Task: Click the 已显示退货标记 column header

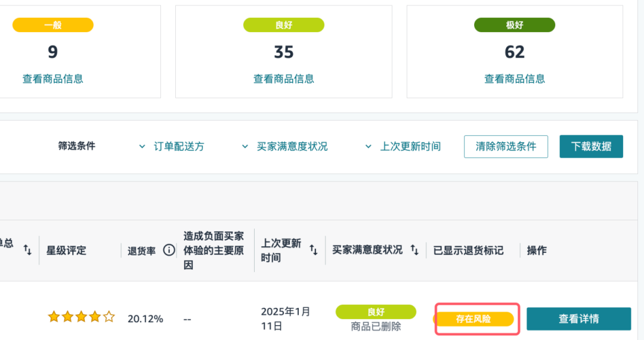Action: coord(468,251)
